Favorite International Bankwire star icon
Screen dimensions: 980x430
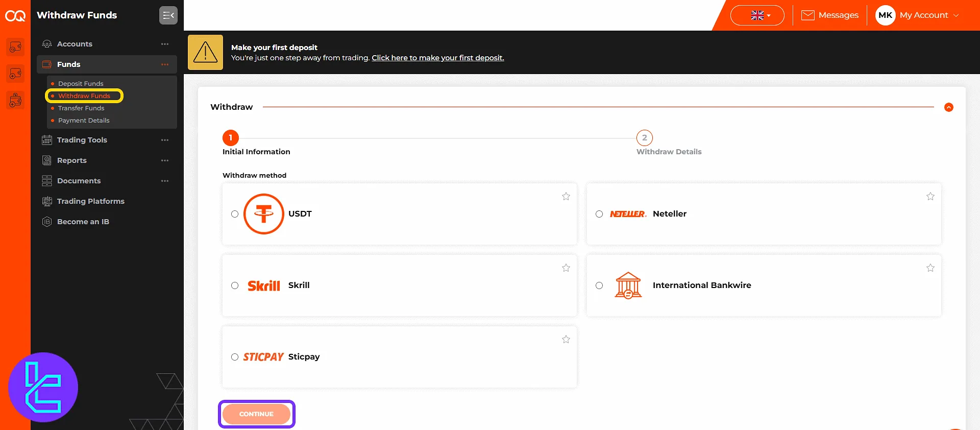click(x=930, y=268)
